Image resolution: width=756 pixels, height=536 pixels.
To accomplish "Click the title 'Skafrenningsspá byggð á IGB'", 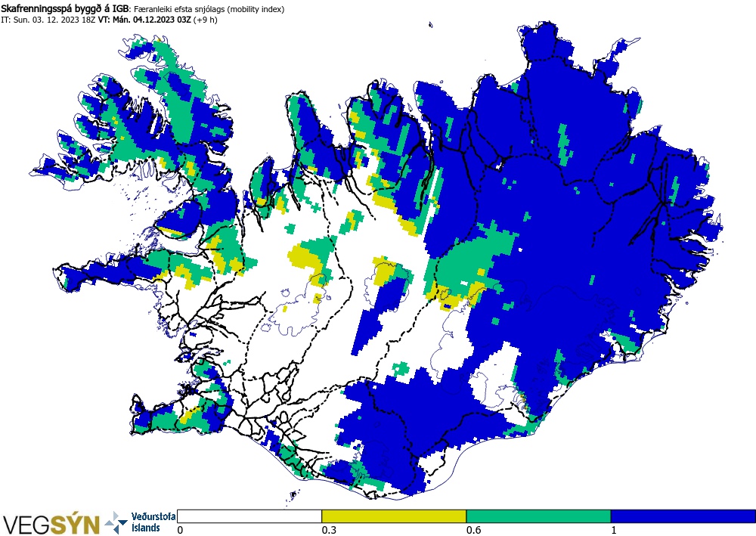I will pos(65,8).
